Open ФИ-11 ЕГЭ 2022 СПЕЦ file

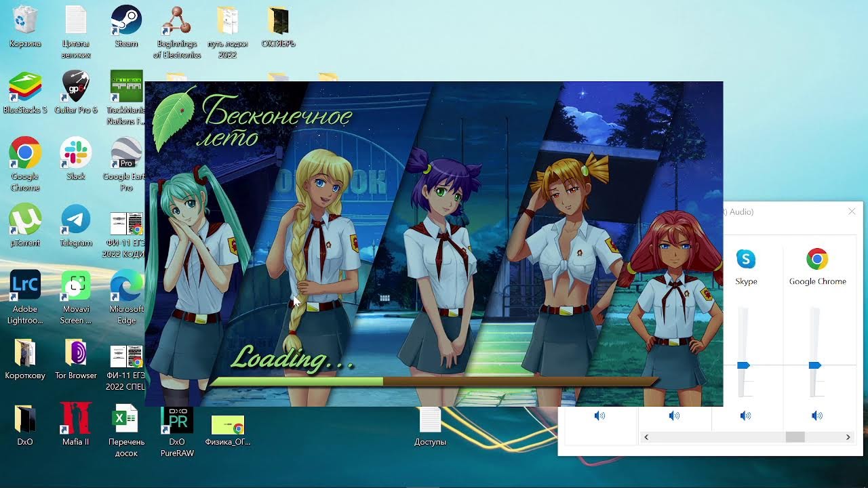[x=126, y=368]
